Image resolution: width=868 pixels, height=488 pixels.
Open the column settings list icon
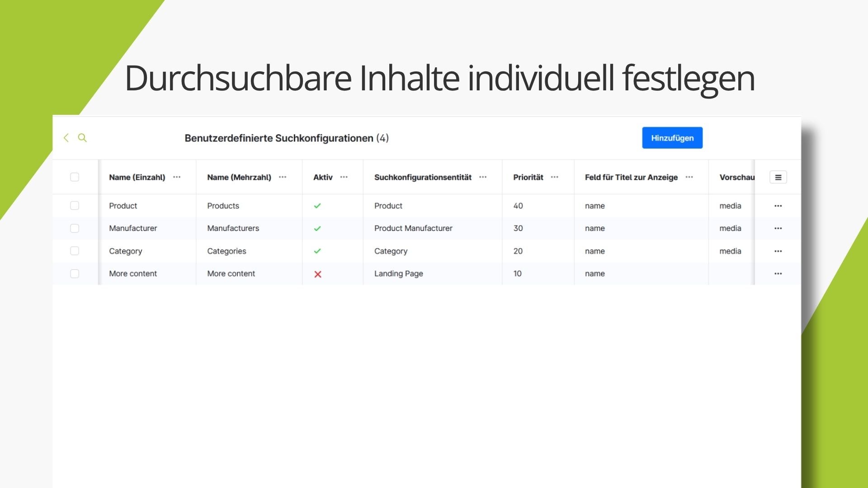[x=778, y=178]
